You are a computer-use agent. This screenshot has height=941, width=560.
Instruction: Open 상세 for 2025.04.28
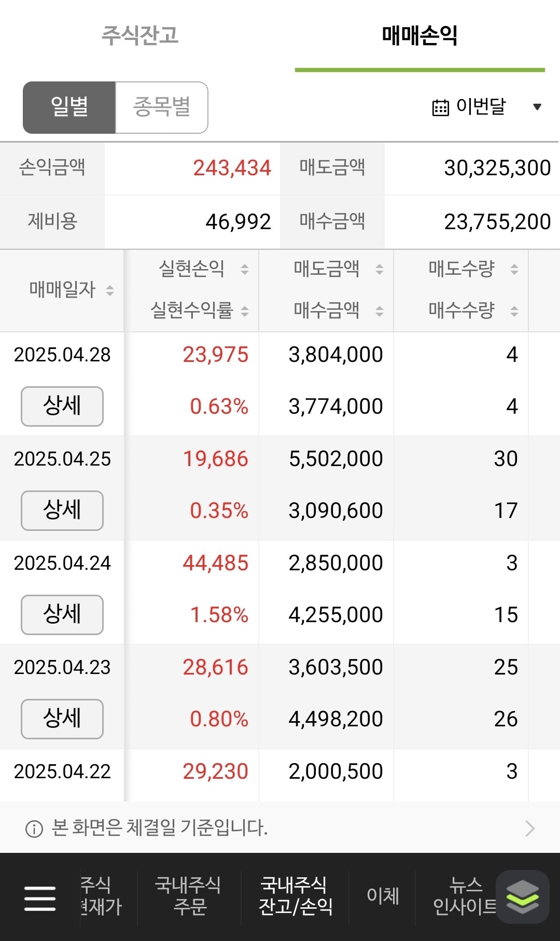click(62, 406)
